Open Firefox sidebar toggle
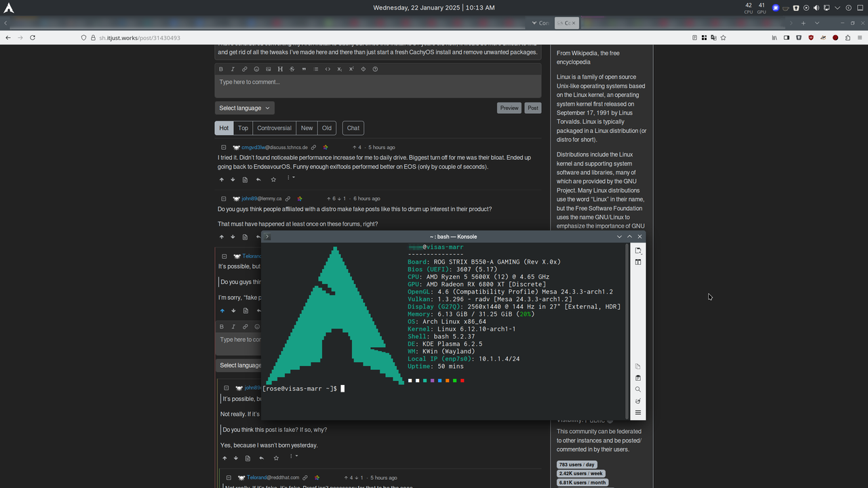The width and height of the screenshot is (868, 488). (x=787, y=38)
